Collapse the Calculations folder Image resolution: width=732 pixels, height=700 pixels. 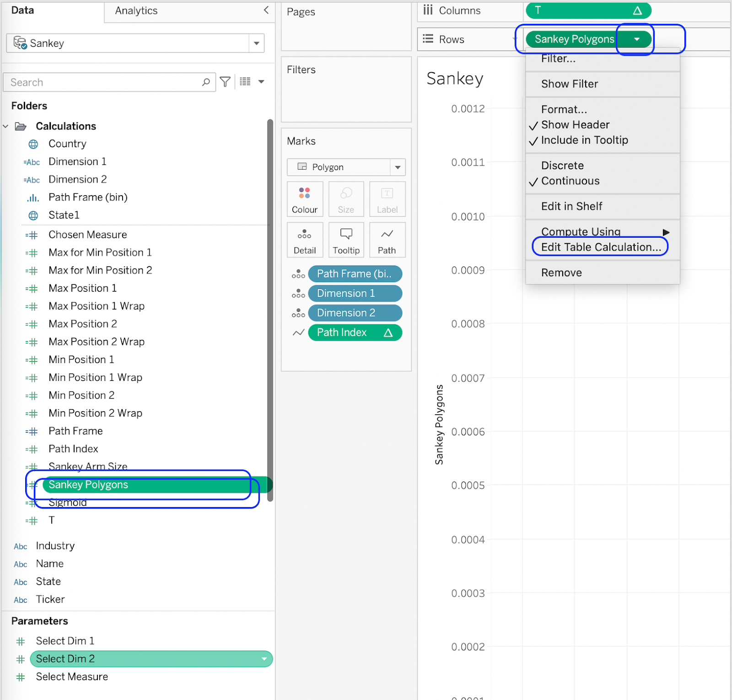(x=5, y=126)
